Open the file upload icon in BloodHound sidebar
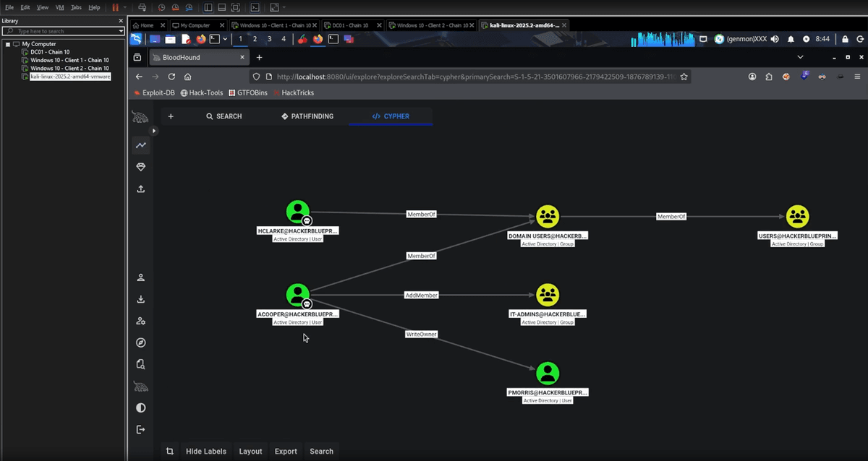Image resolution: width=868 pixels, height=461 pixels. 141,189
